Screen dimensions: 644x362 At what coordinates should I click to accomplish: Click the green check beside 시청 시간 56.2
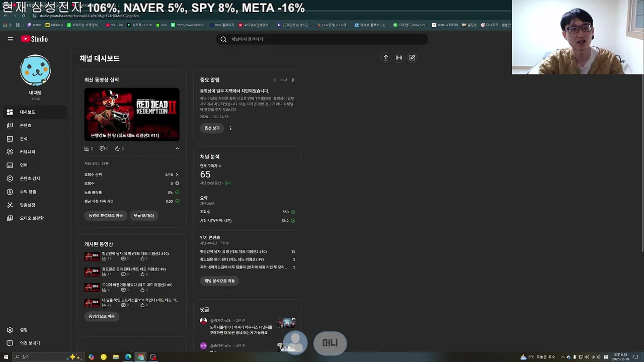click(x=293, y=221)
